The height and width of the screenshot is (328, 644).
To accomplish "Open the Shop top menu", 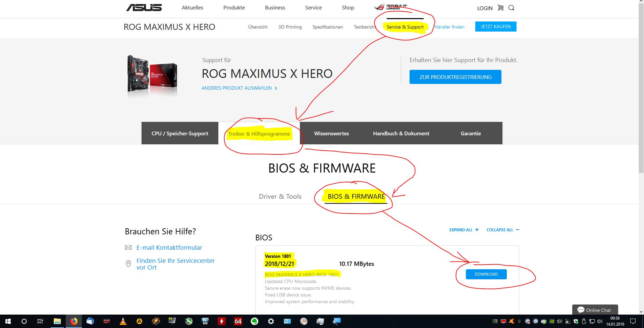I will point(348,7).
